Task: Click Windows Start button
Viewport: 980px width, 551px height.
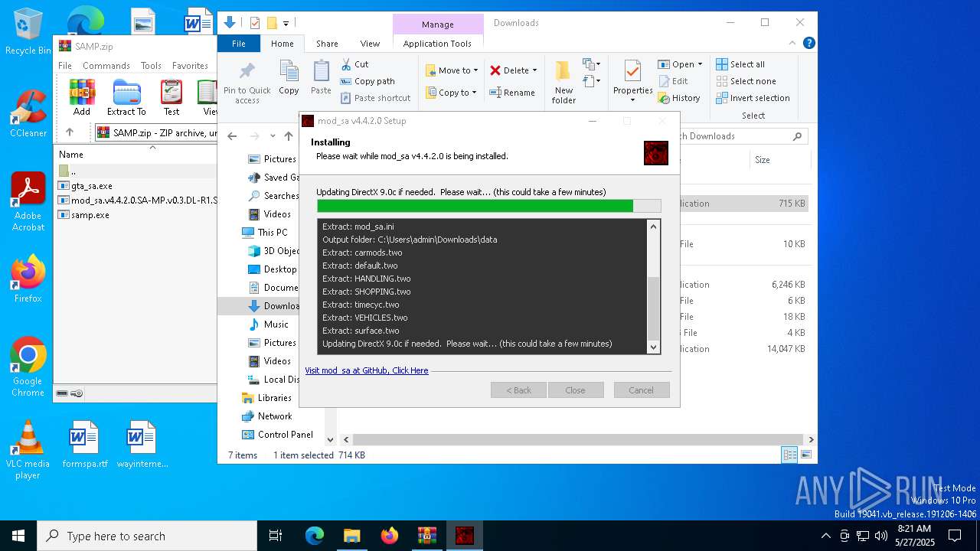Action: click(x=18, y=536)
